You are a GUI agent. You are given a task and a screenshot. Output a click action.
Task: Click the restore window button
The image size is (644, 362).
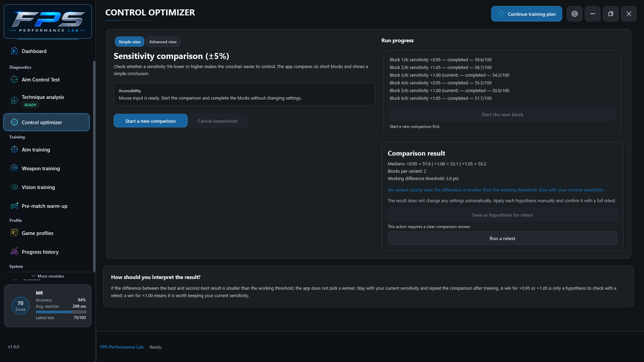tap(611, 14)
